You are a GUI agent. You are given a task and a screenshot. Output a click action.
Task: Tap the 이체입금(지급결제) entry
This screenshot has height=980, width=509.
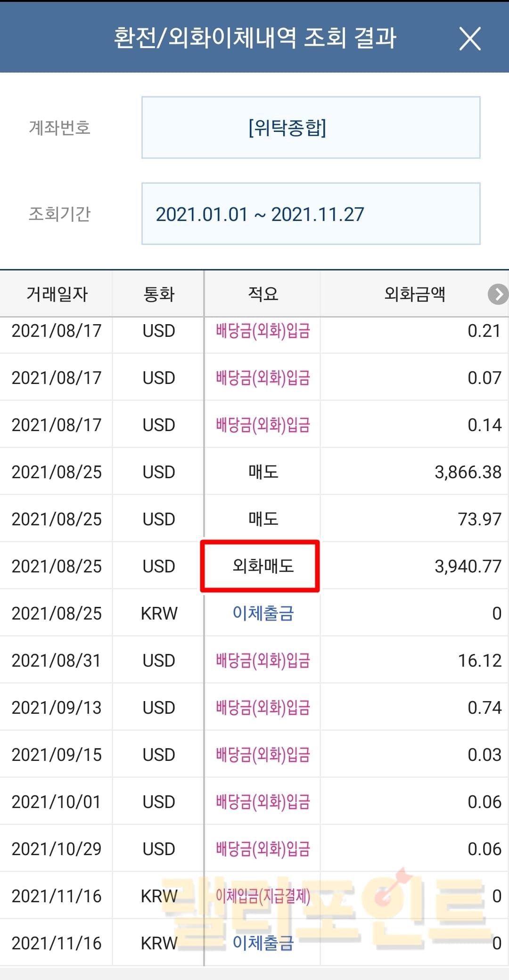(x=263, y=896)
